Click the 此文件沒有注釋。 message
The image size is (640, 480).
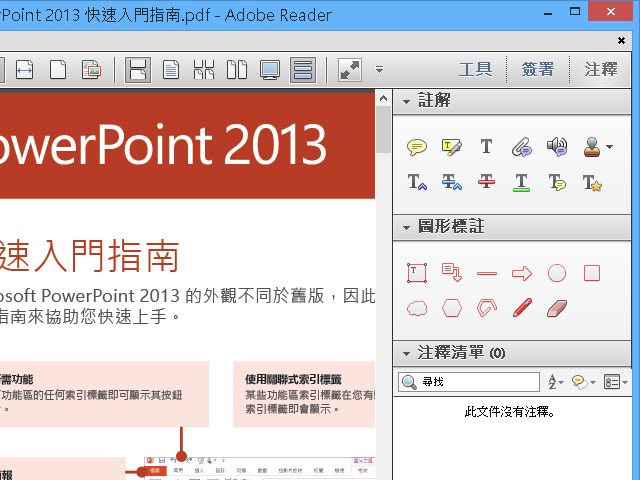click(510, 412)
